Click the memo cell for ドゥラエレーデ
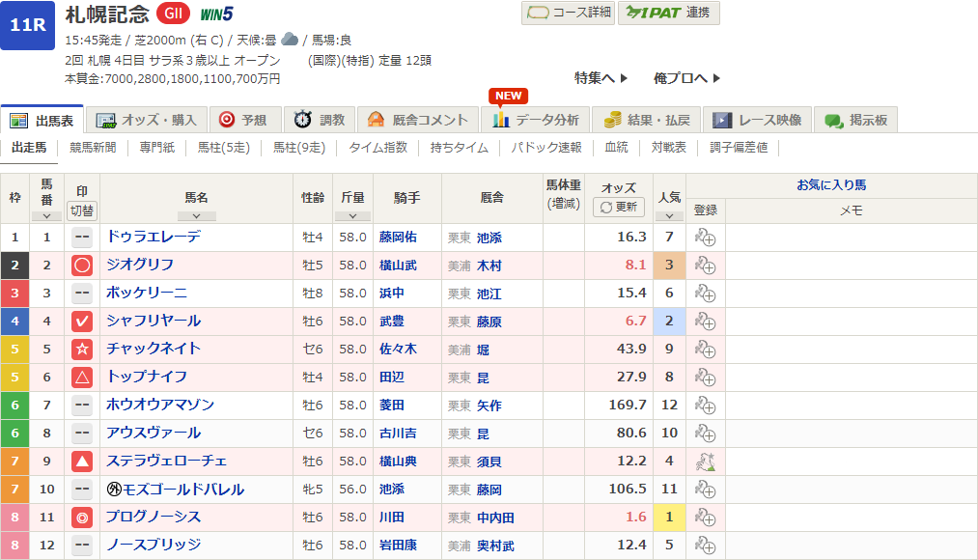This screenshot has height=560, width=978. point(850,238)
